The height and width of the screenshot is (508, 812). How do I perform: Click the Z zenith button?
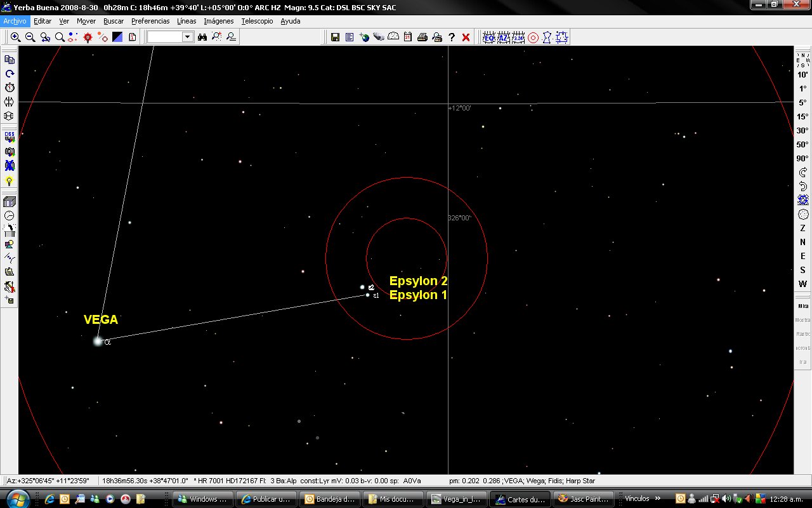point(802,229)
